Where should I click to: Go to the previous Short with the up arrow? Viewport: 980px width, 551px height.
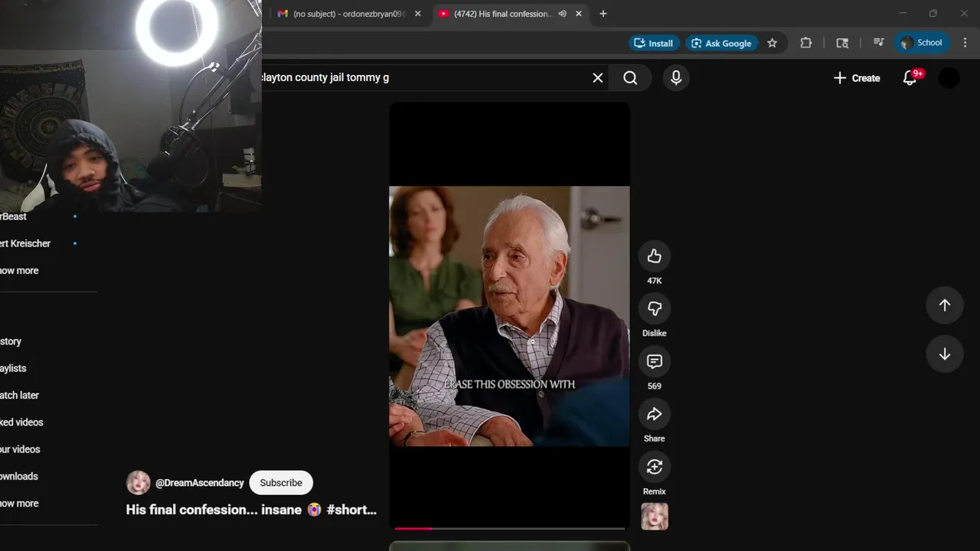[x=945, y=305]
